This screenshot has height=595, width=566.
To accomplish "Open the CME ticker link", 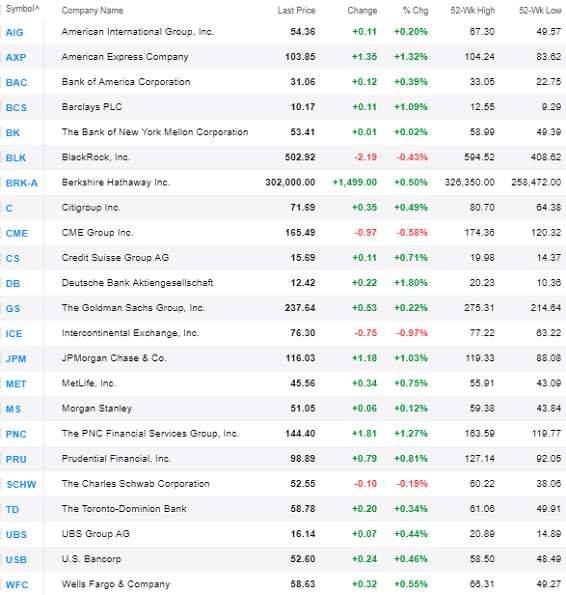I will pos(17,233).
